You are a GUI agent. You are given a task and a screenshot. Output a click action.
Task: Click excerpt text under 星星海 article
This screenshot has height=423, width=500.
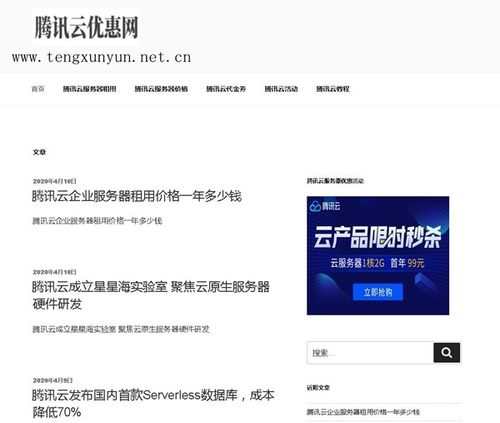[121, 329]
